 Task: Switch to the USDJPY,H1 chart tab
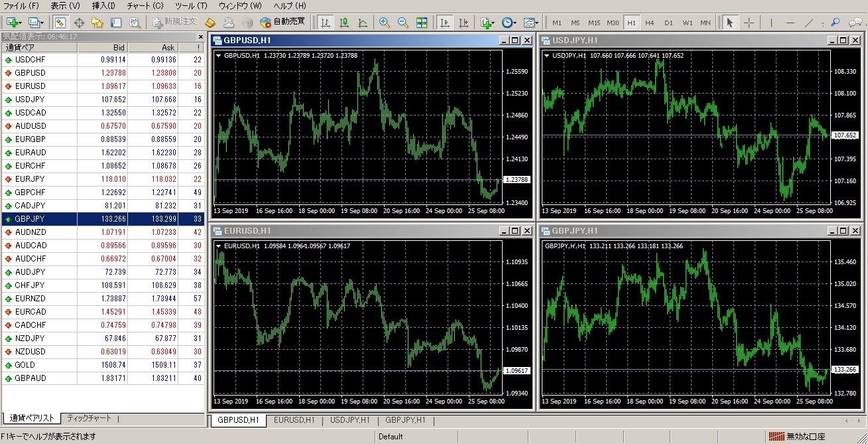point(349,420)
